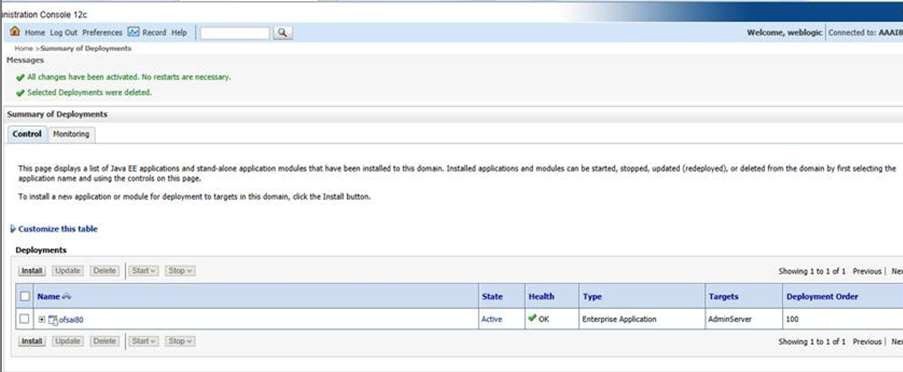
Task: Click the Name column sort icon
Action: pyautogui.click(x=66, y=297)
